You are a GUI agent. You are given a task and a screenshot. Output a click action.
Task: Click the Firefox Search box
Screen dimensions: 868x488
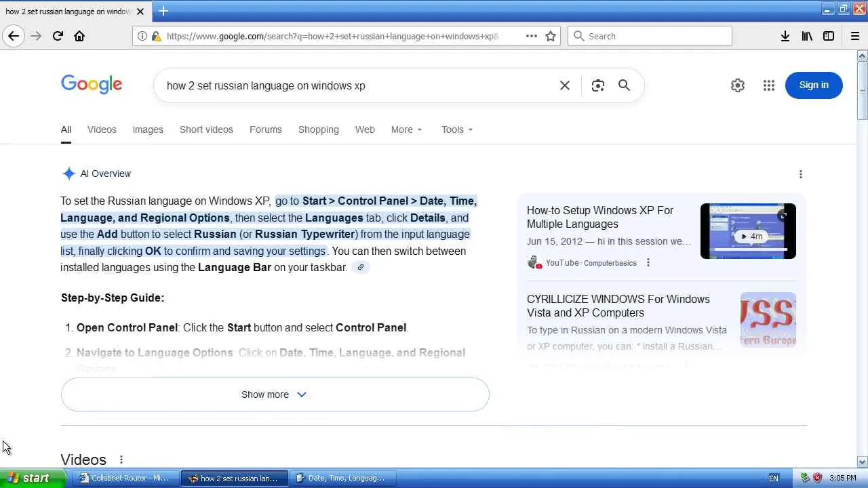click(650, 36)
